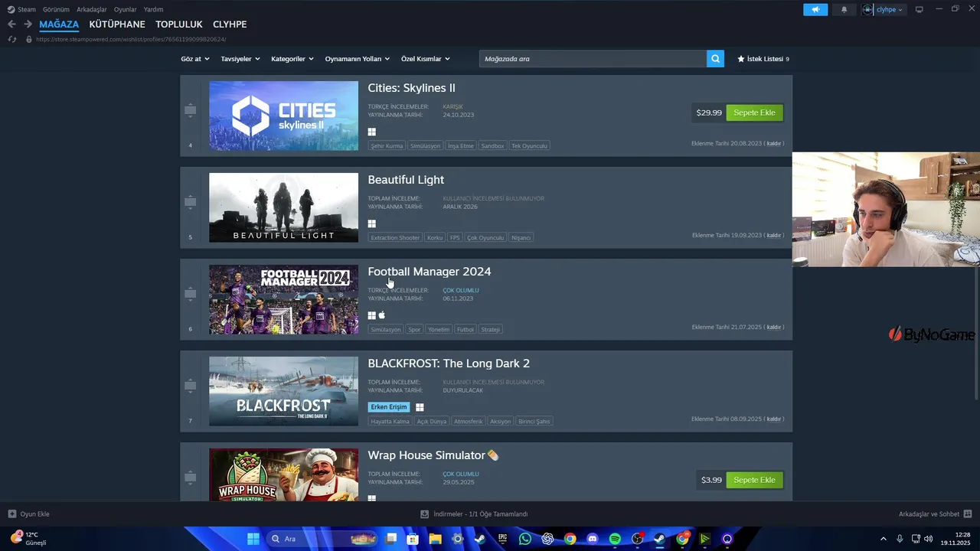Click the Extraction Shooter tag
The height and width of the screenshot is (551, 980).
(395, 237)
